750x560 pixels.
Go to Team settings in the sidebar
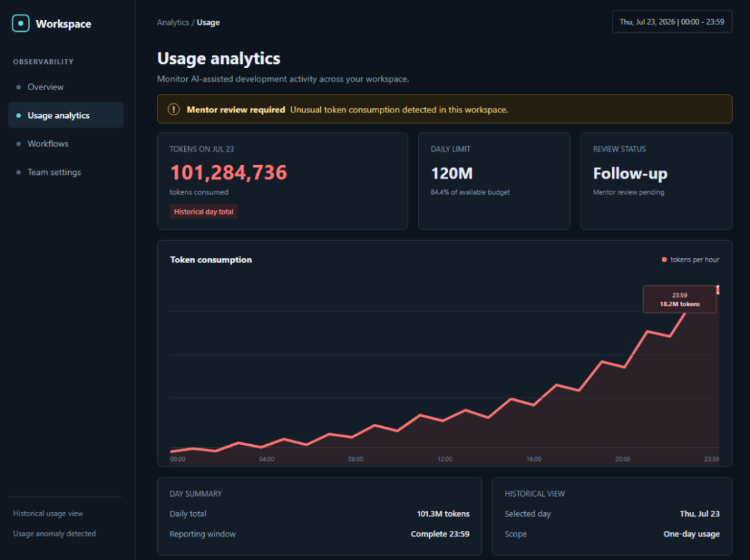pyautogui.click(x=65, y=172)
